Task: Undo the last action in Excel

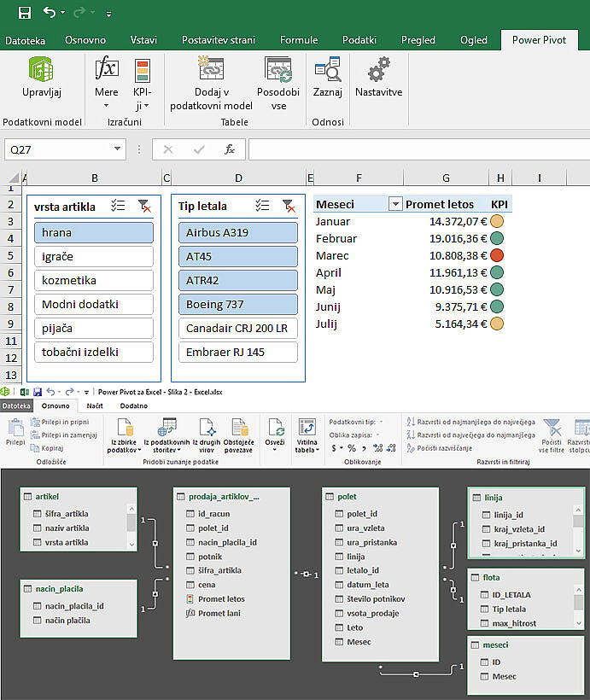Action: tap(50, 13)
